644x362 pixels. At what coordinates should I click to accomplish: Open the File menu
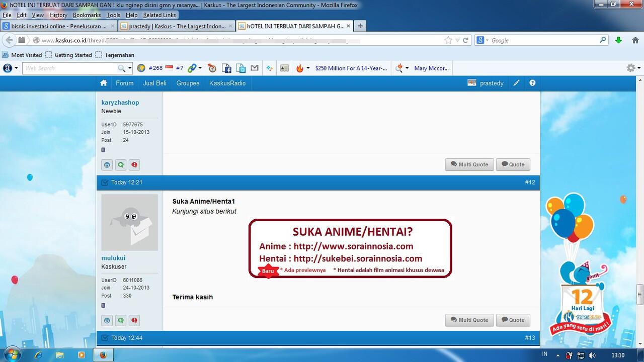7,15
